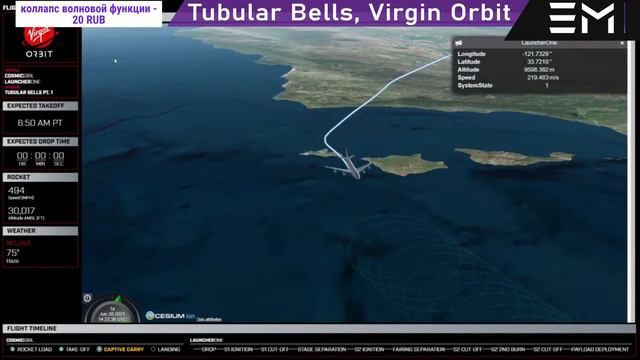
Task: Click the 6:50 AM PT takeoff time
Action: coord(40,123)
